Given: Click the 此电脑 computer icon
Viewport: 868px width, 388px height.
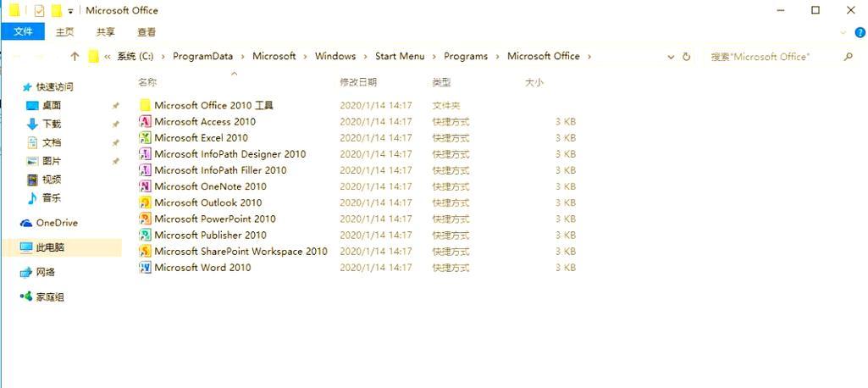Looking at the screenshot, I should tap(26, 247).
